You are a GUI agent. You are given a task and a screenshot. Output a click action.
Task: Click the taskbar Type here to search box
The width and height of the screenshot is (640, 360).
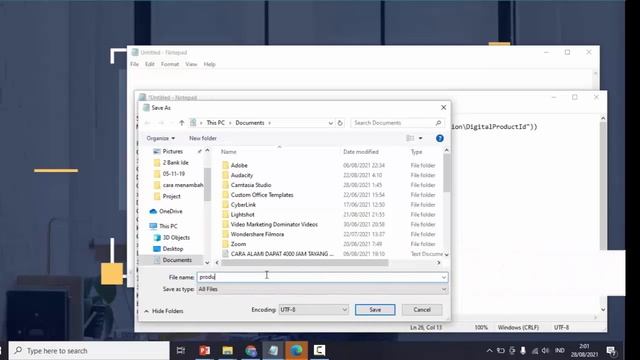pyautogui.click(x=89, y=351)
